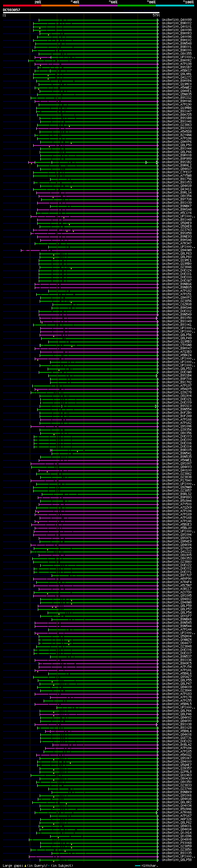This screenshot has height=868, width=197.
Task: Open hit UniRef100_B9HYR3
Action: click(x=177, y=33)
